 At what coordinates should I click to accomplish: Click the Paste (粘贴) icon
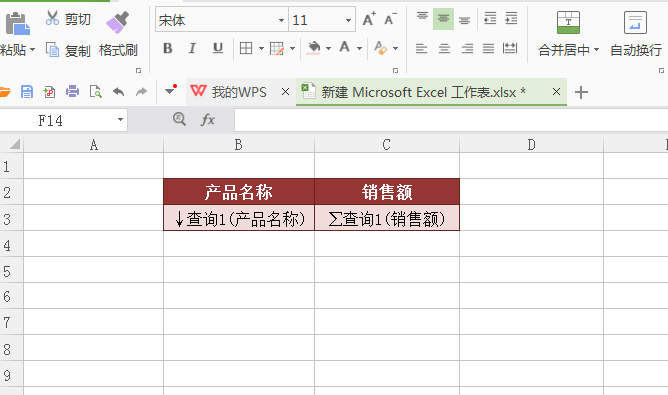point(17,23)
